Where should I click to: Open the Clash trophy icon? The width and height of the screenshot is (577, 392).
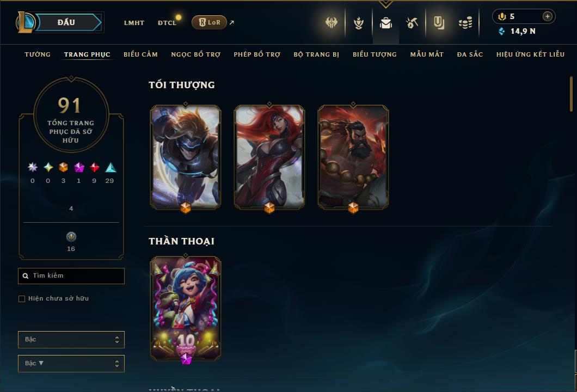pyautogui.click(x=358, y=23)
